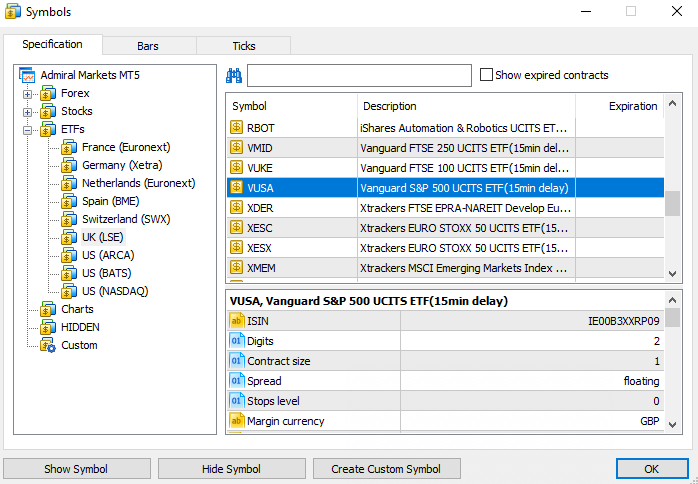Click the US (ARCA) folder icon
The image size is (698, 484).
click(69, 256)
